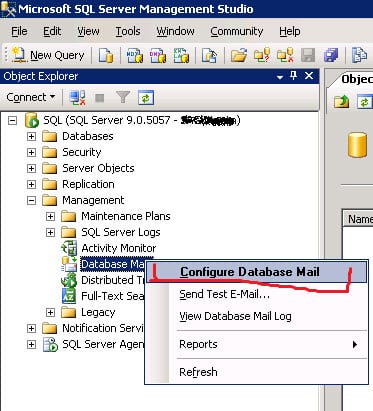Viewport: 373px width, 411px height.
Task: Click the grayed Save disk icon
Action: click(x=308, y=55)
